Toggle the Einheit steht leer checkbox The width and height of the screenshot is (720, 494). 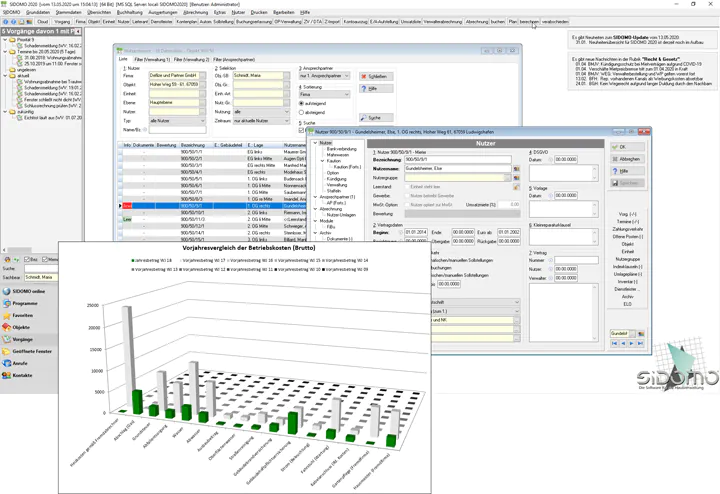coord(407,187)
